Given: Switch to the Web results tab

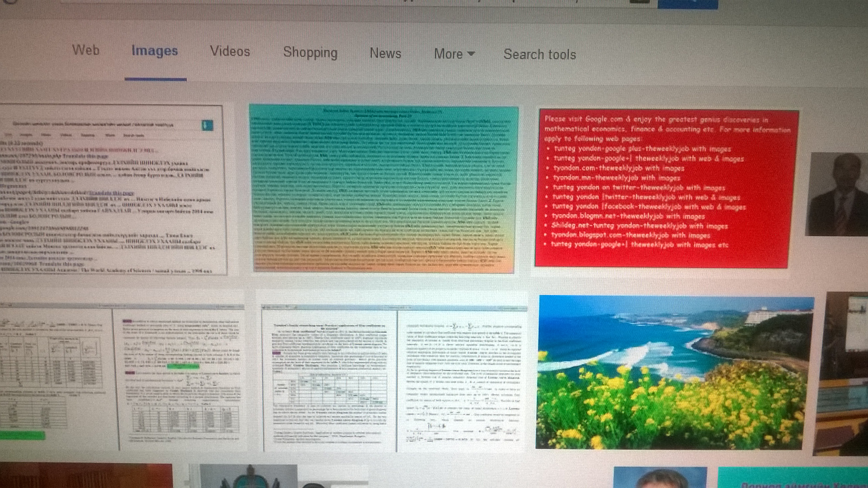Looking at the screenshot, I should pyautogui.click(x=86, y=50).
